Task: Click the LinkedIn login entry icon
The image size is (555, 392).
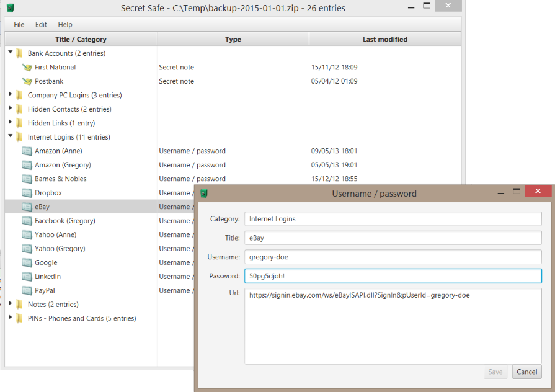Action: (27, 277)
